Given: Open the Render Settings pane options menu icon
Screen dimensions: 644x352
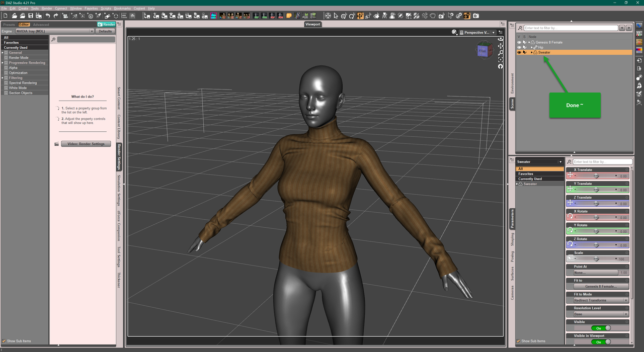Looking at the screenshot, I should point(119,24).
